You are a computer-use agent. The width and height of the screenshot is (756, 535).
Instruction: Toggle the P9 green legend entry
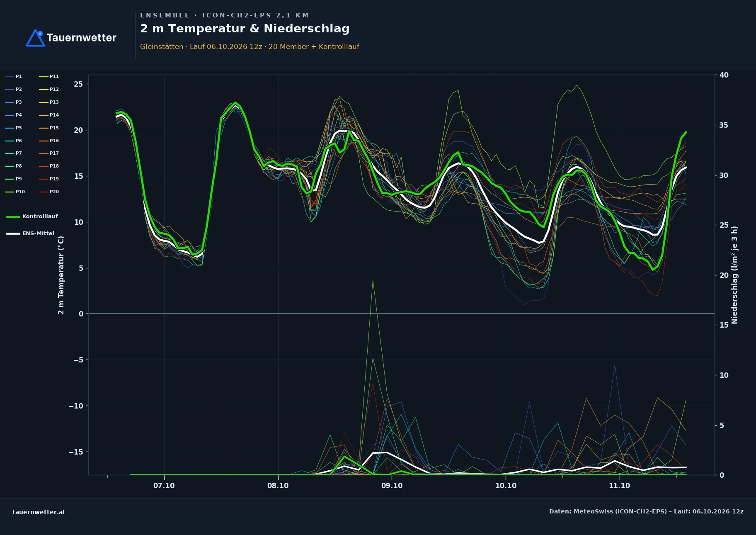pos(13,179)
